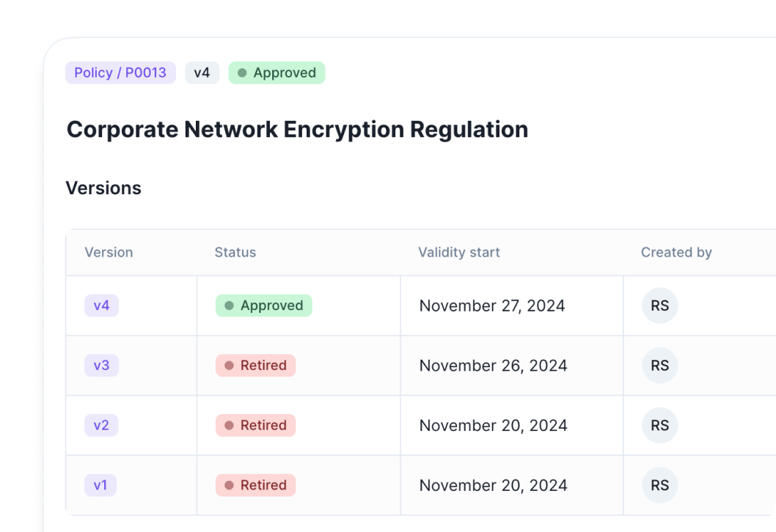Click the RS avatar in v4 row
This screenshot has height=532, width=776.
[x=659, y=306]
